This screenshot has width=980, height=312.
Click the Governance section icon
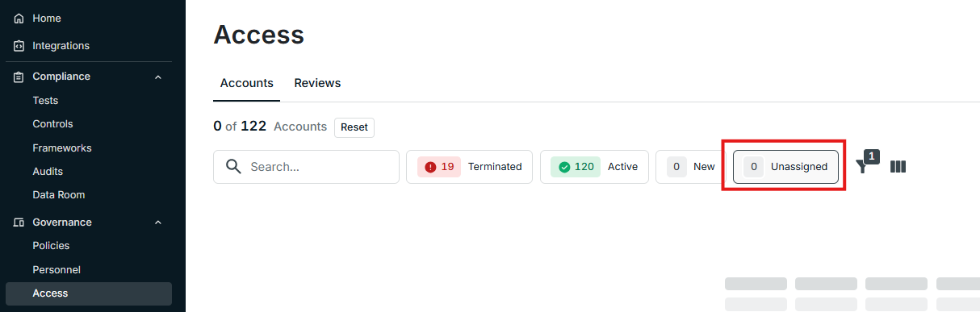tap(19, 223)
